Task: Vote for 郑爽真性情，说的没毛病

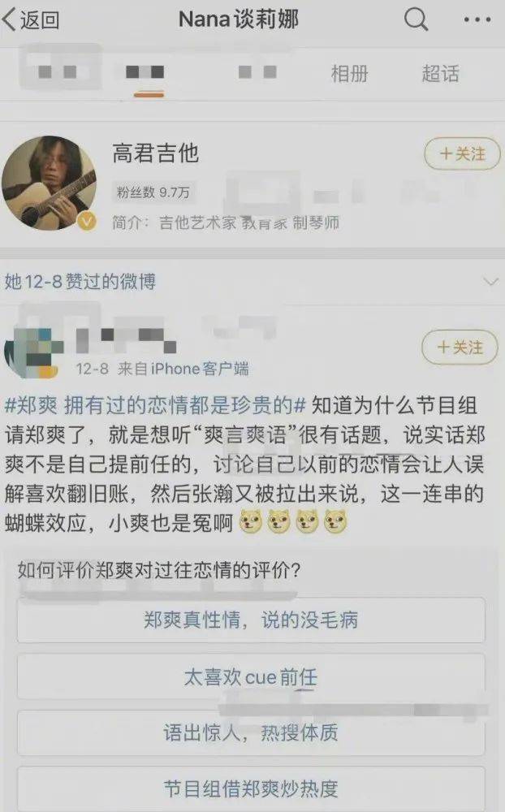Action: pyautogui.click(x=251, y=620)
